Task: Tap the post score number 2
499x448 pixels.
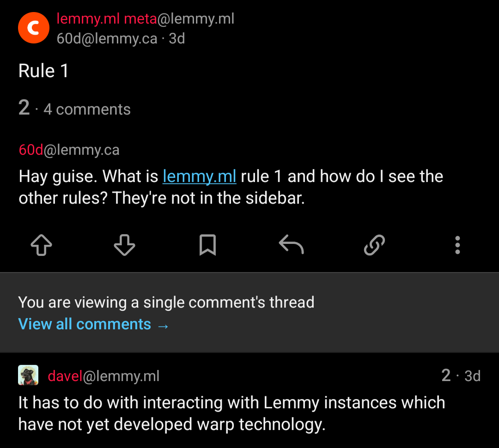Action: pyautogui.click(x=24, y=108)
